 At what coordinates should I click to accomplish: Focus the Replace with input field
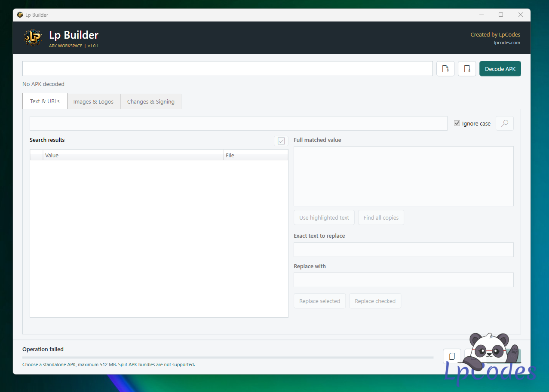coord(403,280)
